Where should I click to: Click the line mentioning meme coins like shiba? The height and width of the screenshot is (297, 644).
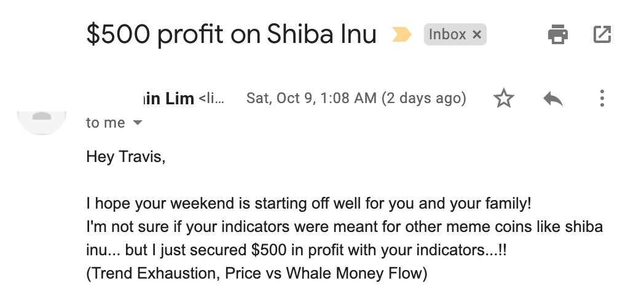345,227
